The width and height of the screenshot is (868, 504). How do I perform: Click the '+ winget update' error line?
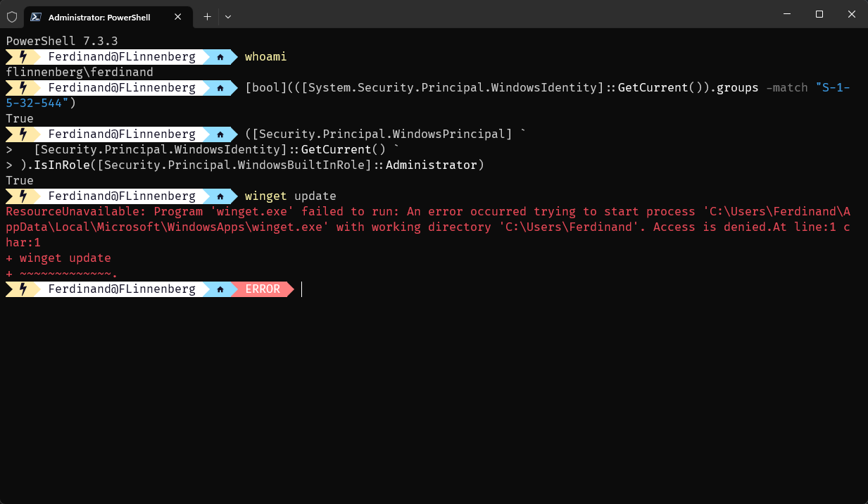pyautogui.click(x=58, y=258)
